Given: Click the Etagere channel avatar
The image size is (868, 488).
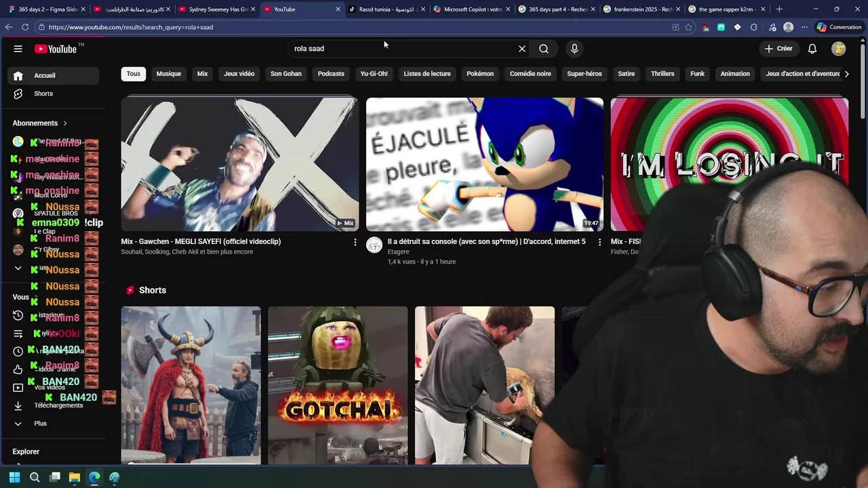Looking at the screenshot, I should point(374,245).
